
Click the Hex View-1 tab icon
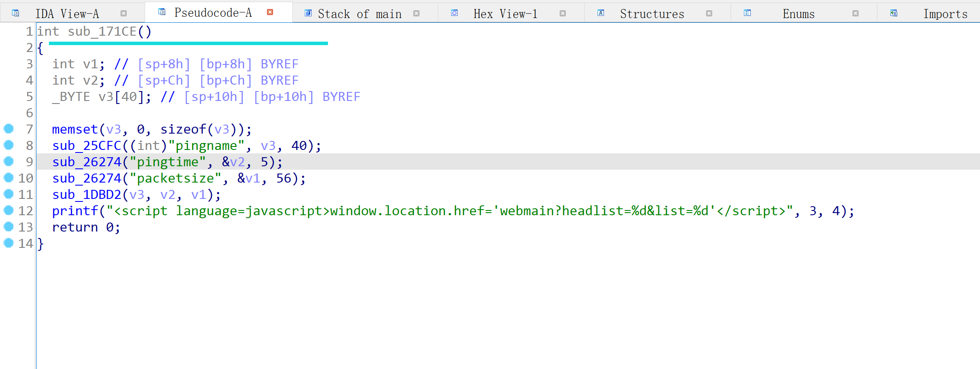pos(455,13)
